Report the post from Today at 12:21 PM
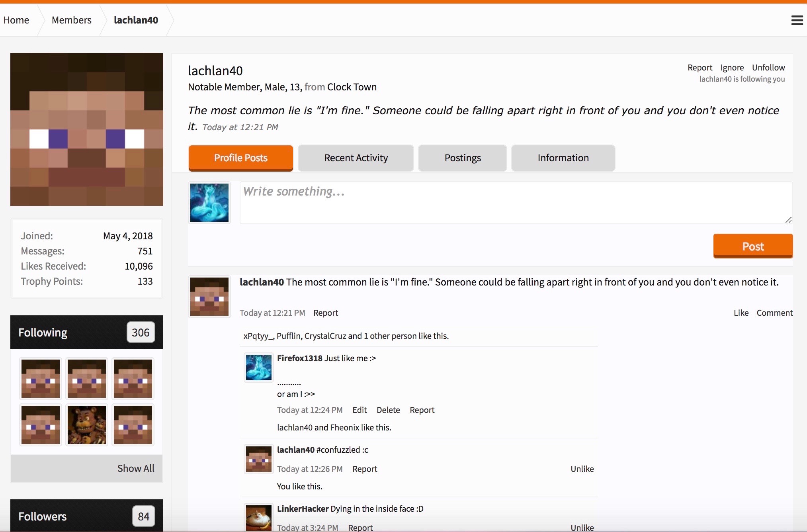 [x=326, y=313]
